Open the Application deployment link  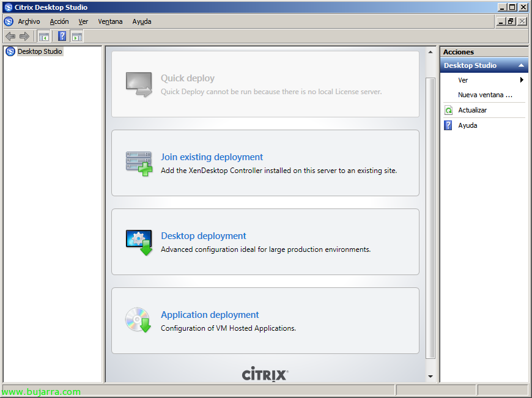pos(210,315)
